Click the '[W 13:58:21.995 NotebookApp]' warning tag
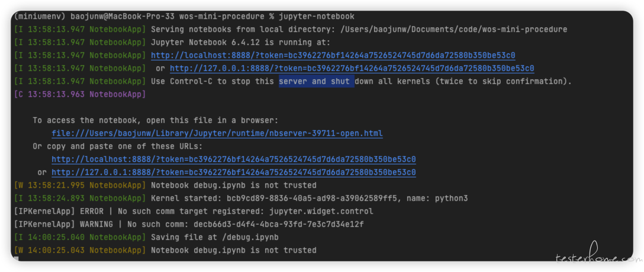The height and width of the screenshot is (272, 644). coord(80,185)
